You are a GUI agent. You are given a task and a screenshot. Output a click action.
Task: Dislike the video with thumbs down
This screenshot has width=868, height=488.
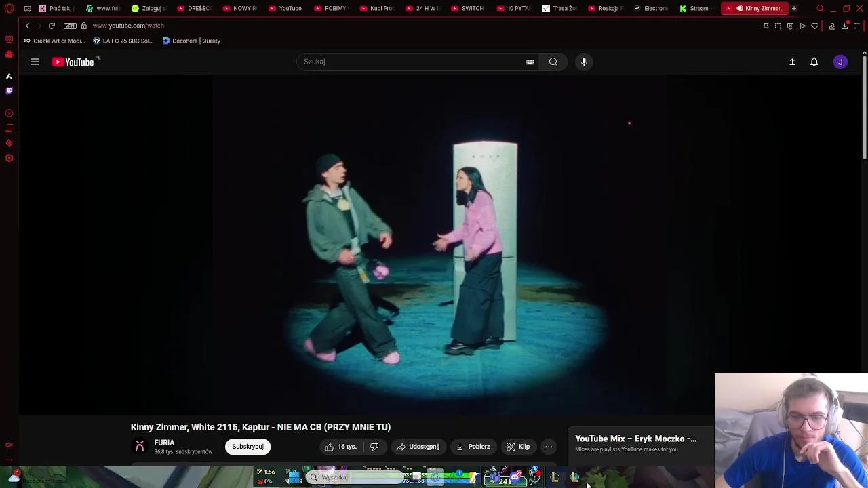374,447
